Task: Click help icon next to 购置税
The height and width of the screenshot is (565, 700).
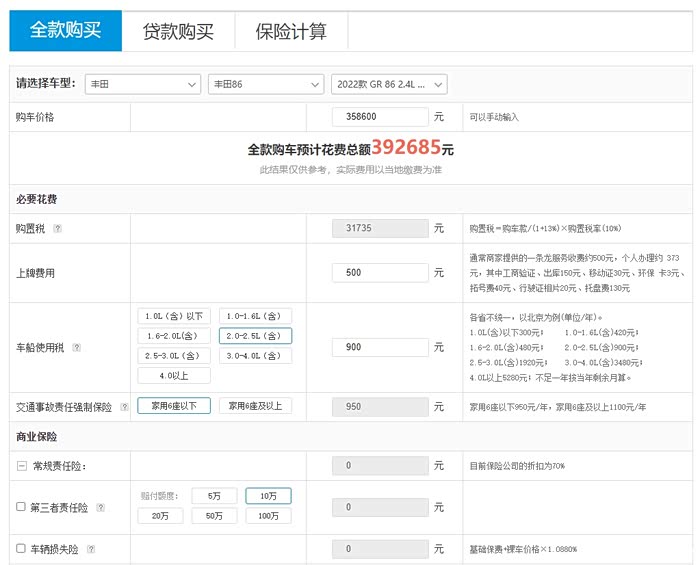Action: click(x=58, y=228)
